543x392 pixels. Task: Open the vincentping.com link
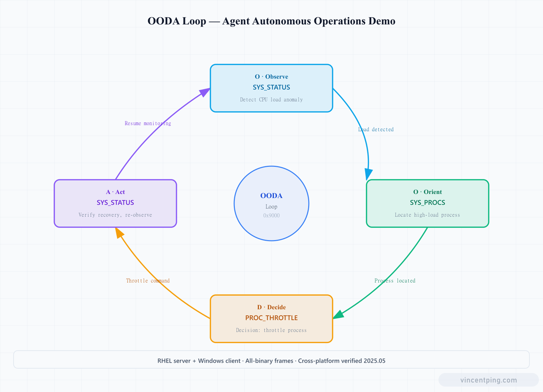pyautogui.click(x=489, y=380)
